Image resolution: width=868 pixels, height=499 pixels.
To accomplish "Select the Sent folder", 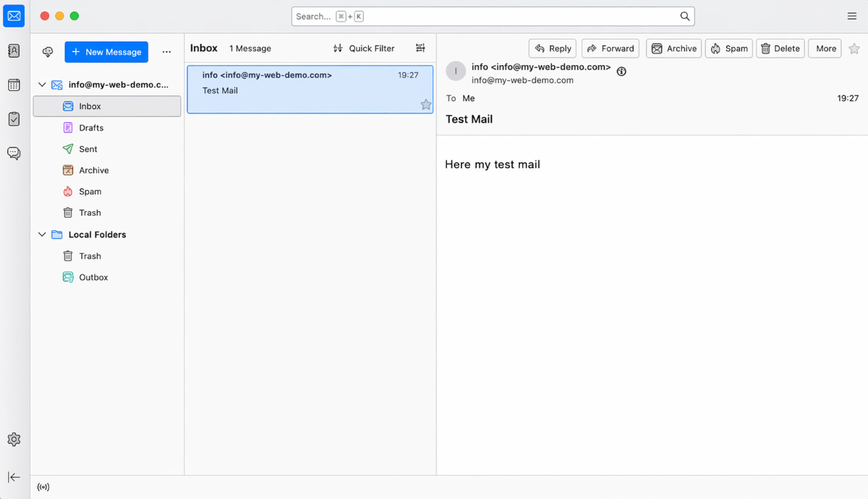I will pyautogui.click(x=107, y=149).
